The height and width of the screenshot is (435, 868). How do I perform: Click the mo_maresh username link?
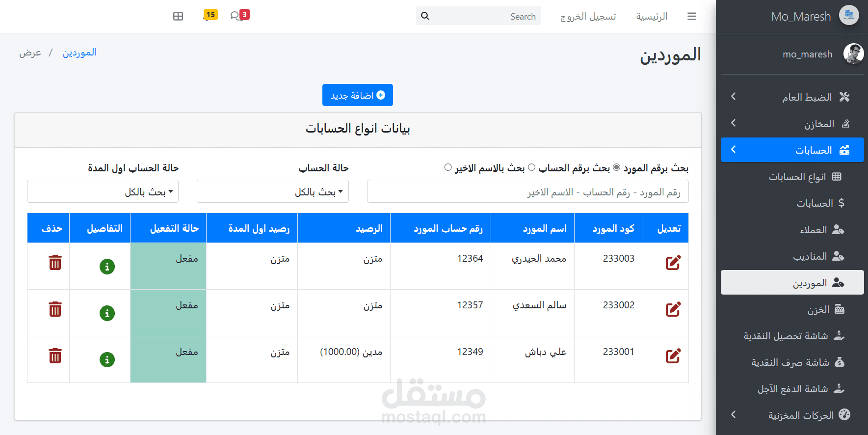point(808,54)
